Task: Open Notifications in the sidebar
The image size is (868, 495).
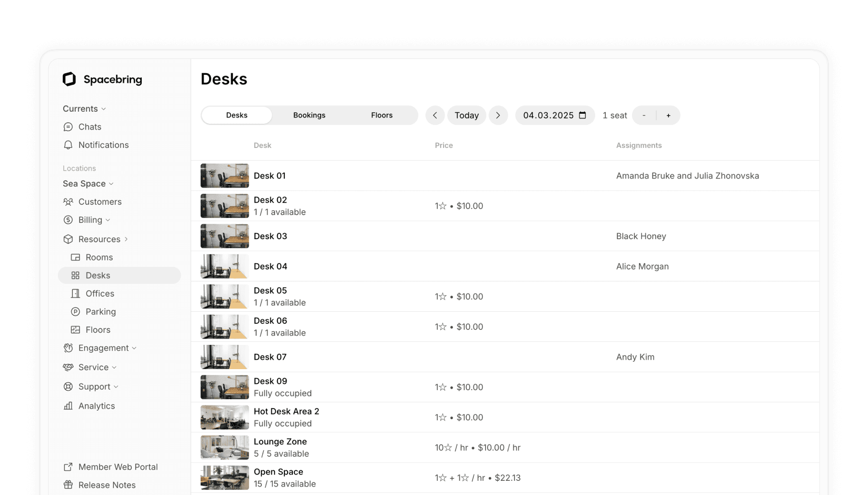Action: click(x=103, y=145)
